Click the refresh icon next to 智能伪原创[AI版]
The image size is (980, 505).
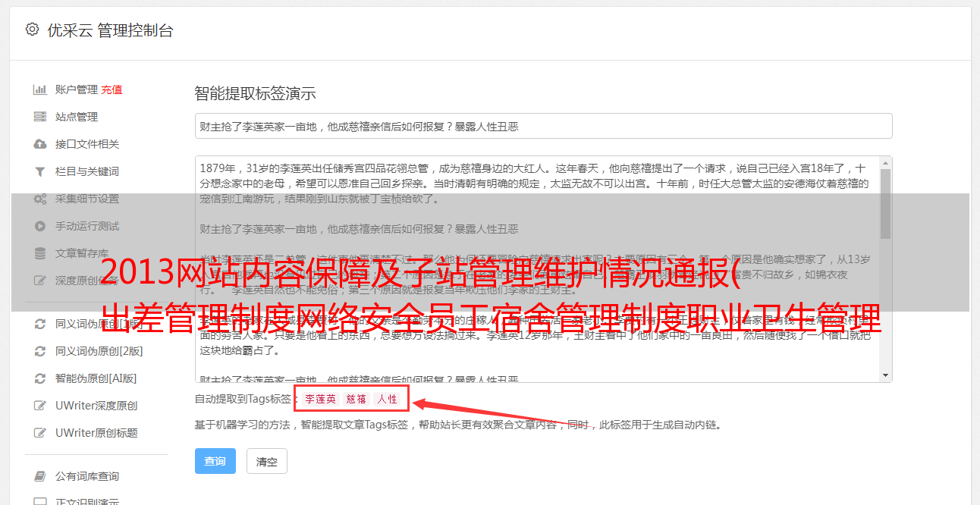[40, 378]
